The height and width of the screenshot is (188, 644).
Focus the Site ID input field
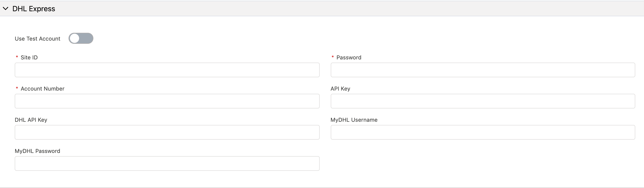click(x=167, y=70)
